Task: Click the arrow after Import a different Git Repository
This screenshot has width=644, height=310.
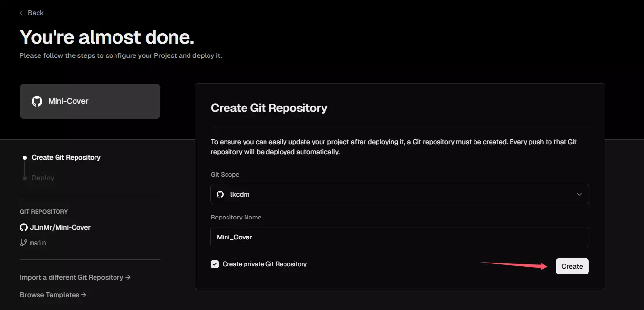Action: [128, 277]
